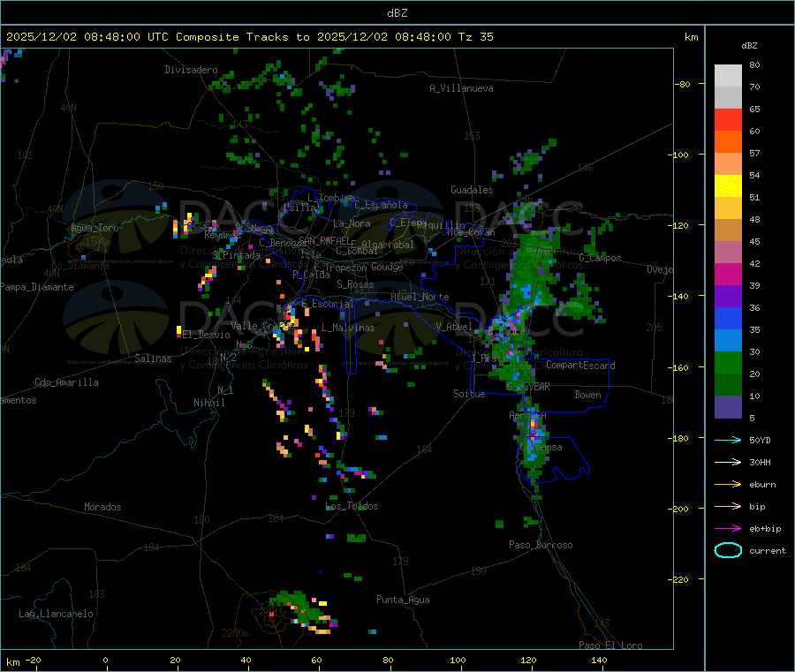Click the Salinas map label
The width and height of the screenshot is (795, 672).
(153, 359)
